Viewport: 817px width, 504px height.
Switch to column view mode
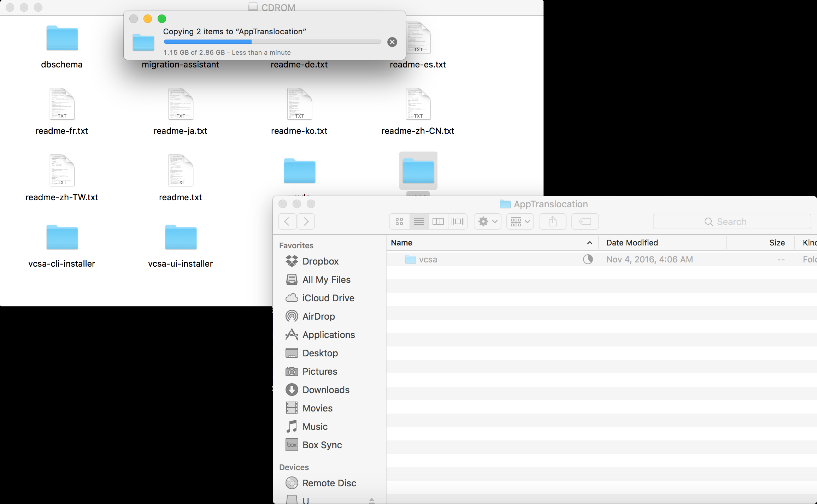pyautogui.click(x=438, y=221)
